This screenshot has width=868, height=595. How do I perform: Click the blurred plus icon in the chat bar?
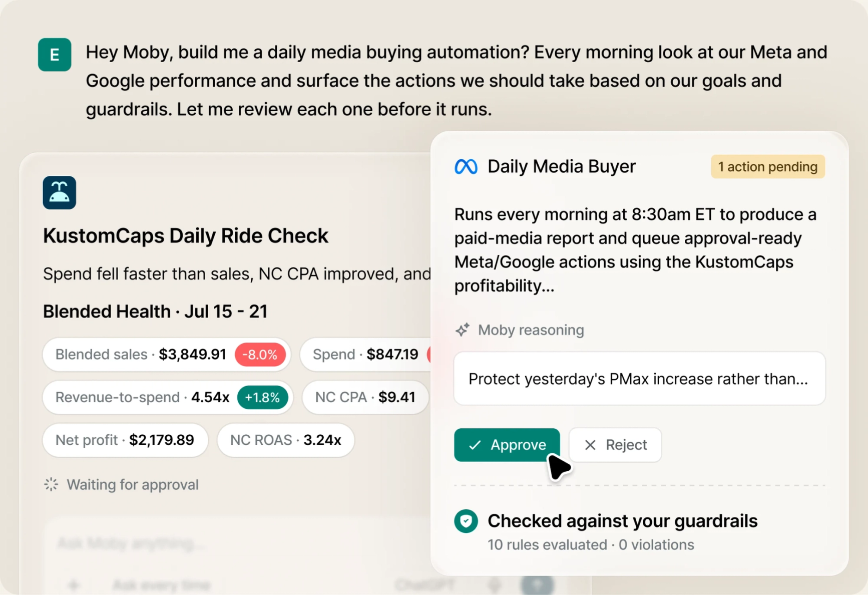tap(74, 585)
